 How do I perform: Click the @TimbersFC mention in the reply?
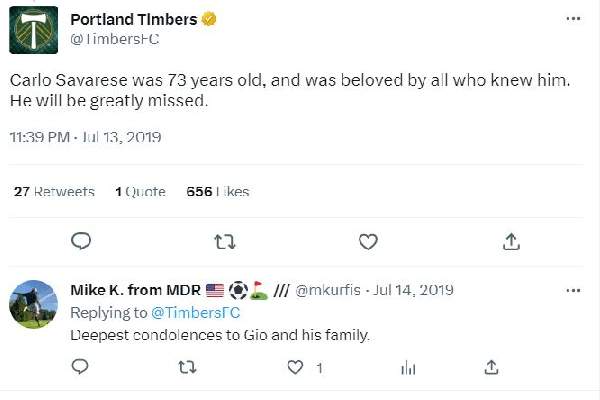point(196,312)
